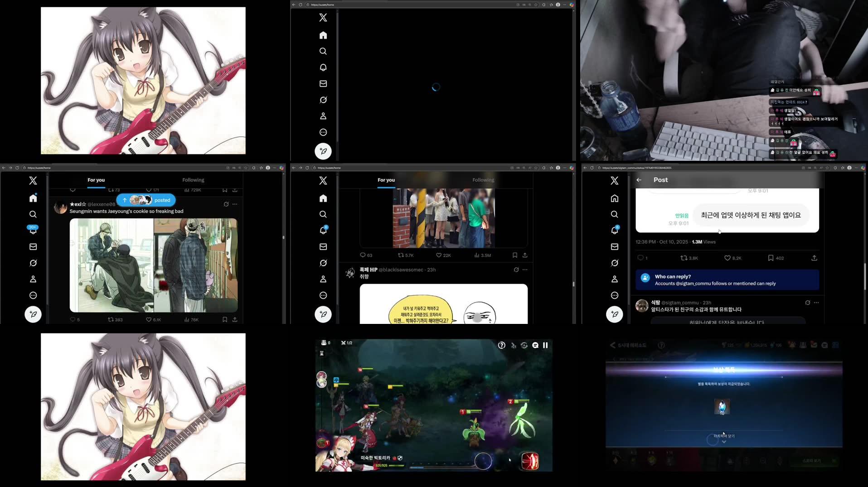Click the blue "posted" new posts pill
The image size is (868, 487).
pyautogui.click(x=146, y=200)
